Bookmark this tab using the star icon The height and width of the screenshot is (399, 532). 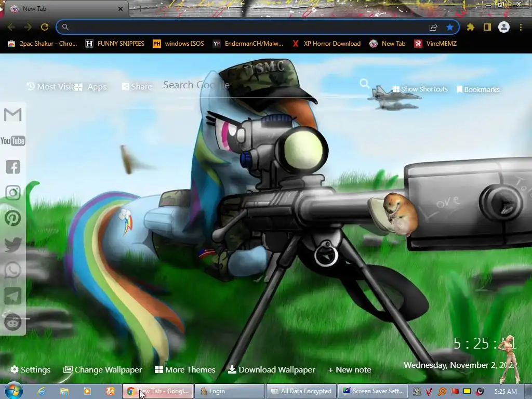tap(450, 27)
